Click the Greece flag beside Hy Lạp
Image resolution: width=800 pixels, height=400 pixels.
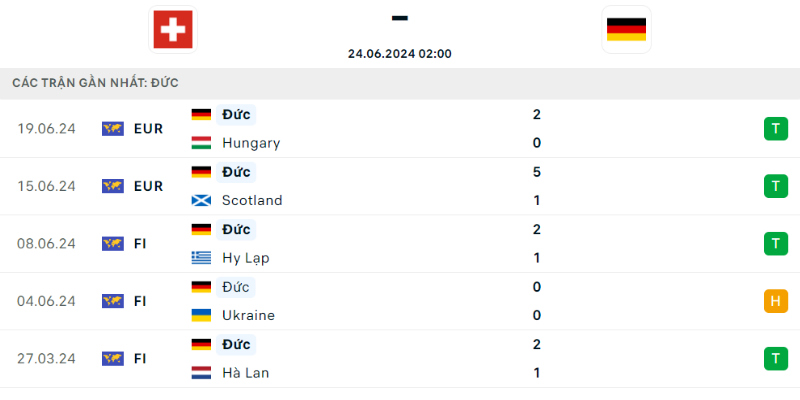pos(201,258)
